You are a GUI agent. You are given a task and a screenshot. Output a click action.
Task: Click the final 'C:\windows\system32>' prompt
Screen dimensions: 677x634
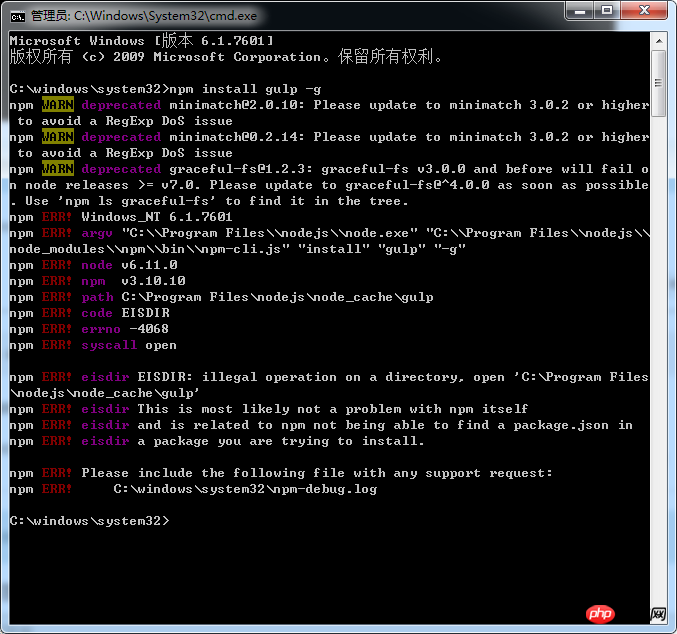89,521
